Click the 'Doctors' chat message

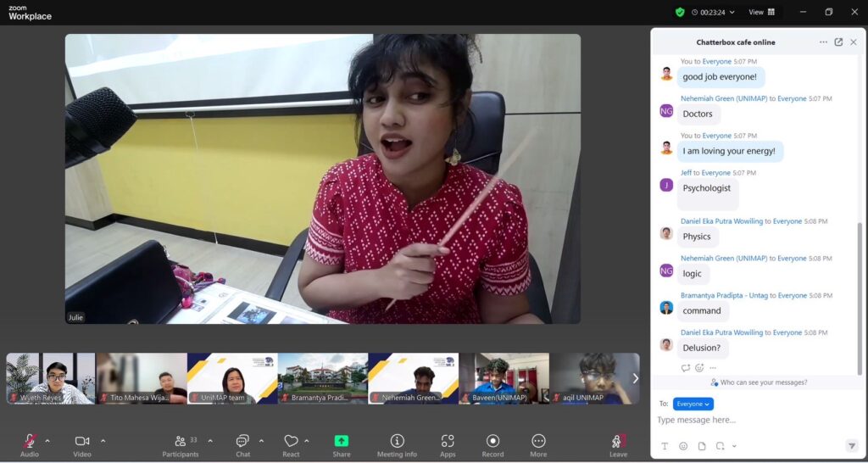[x=698, y=114]
